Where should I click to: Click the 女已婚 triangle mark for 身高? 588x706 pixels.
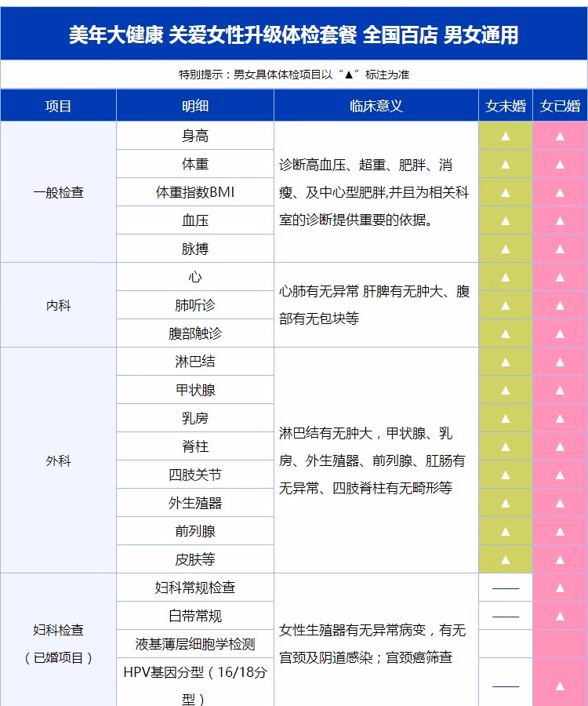560,136
